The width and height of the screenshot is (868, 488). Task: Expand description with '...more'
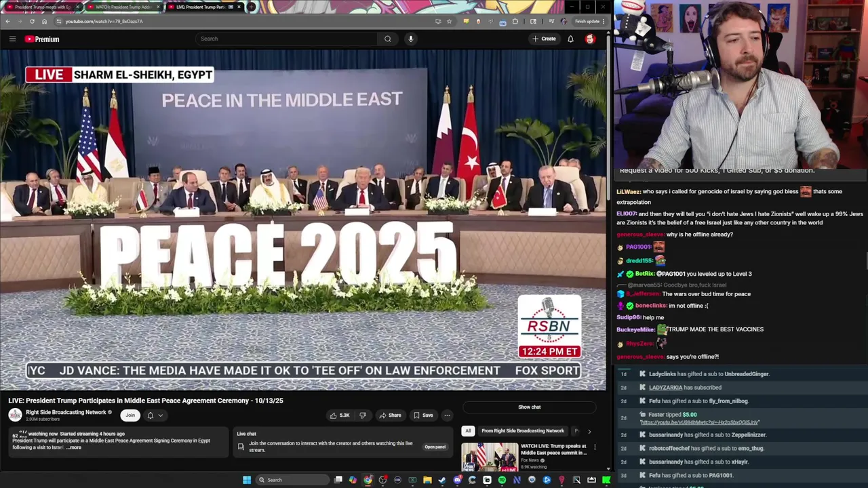tap(73, 447)
